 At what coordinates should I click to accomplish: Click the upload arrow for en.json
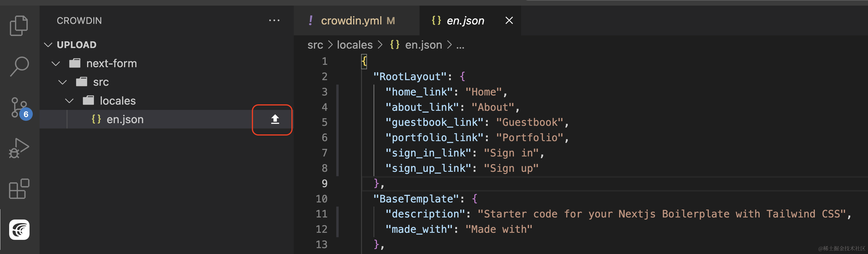pos(275,119)
